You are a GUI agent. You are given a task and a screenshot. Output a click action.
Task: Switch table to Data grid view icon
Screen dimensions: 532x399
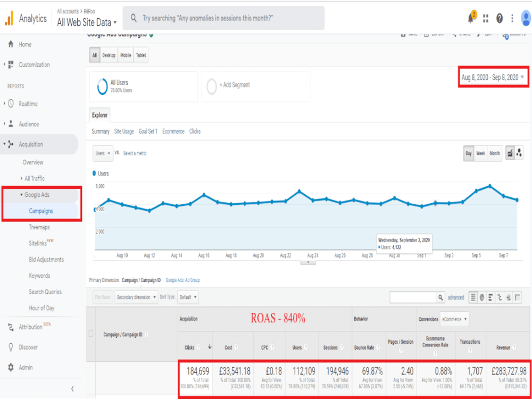pyautogui.click(x=473, y=297)
